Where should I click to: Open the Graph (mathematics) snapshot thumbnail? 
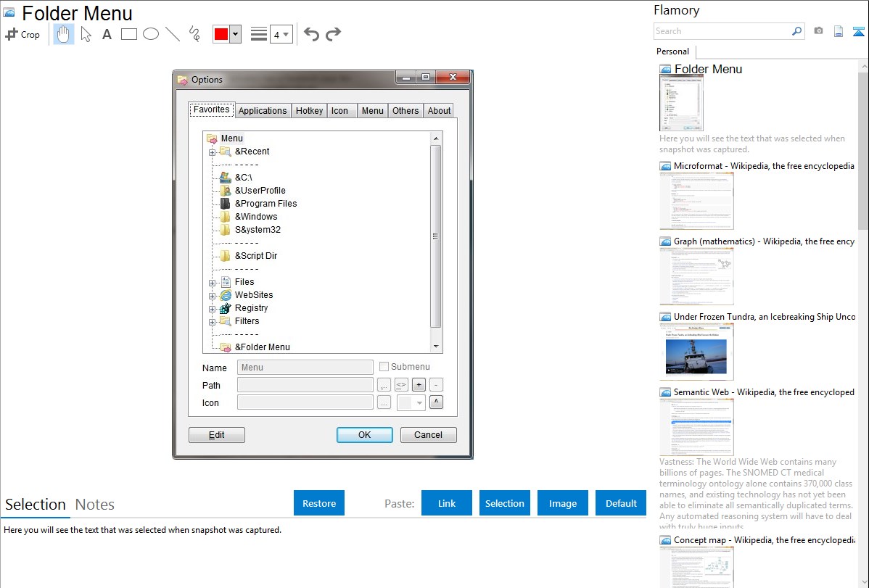click(x=696, y=276)
